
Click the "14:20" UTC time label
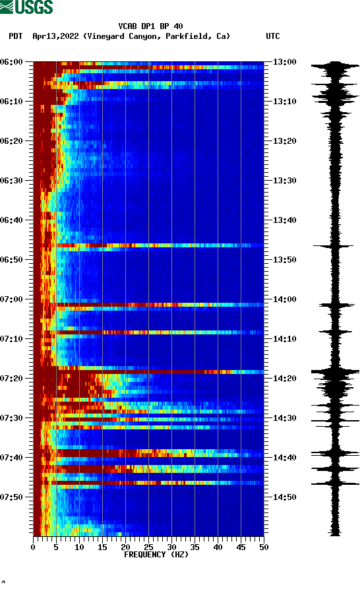pos(284,379)
